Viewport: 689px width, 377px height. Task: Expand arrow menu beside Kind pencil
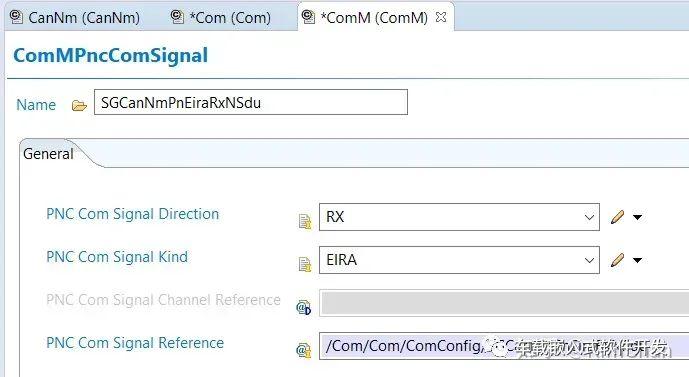(x=638, y=260)
